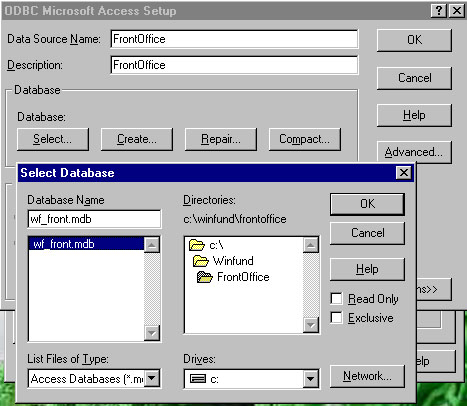Select the Winfund folder icon
The width and height of the screenshot is (467, 406).
click(201, 261)
